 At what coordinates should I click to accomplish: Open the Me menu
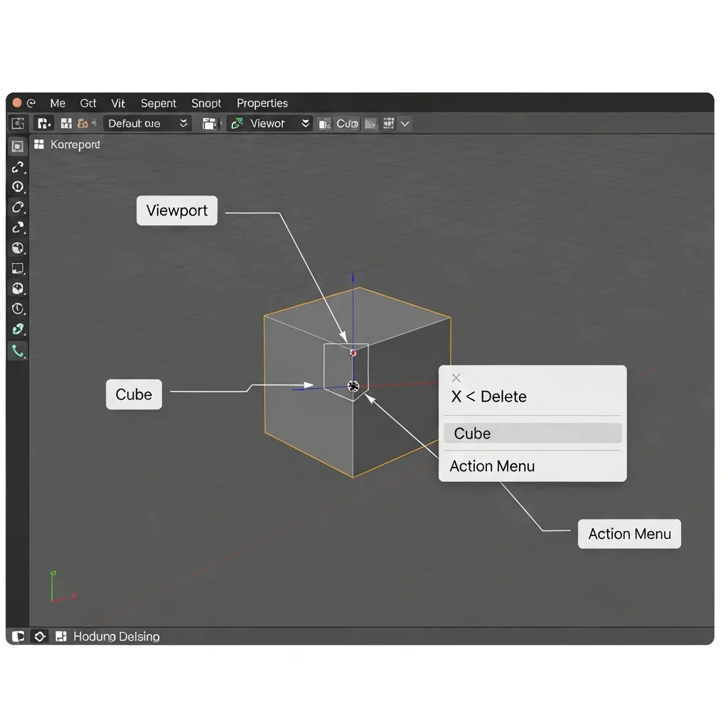[58, 103]
